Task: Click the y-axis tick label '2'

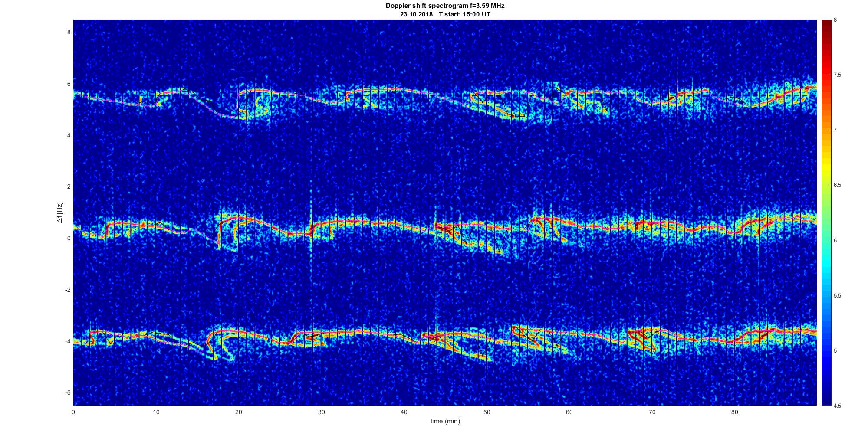Action: coord(69,186)
